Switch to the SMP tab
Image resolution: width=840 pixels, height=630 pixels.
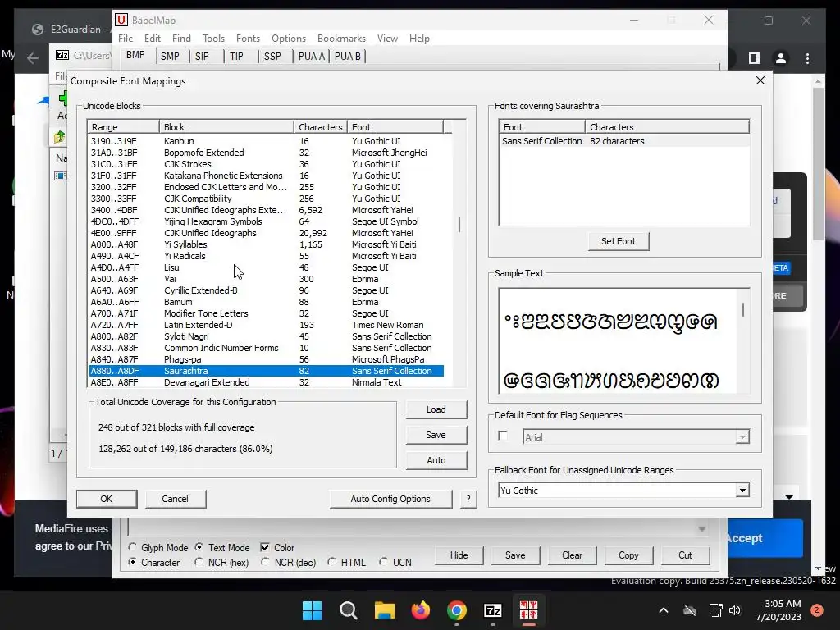(170, 57)
